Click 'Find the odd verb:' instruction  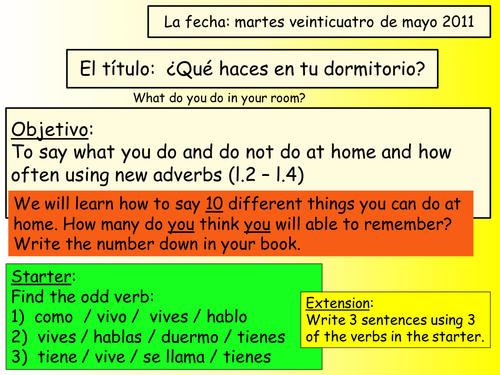[83, 296]
